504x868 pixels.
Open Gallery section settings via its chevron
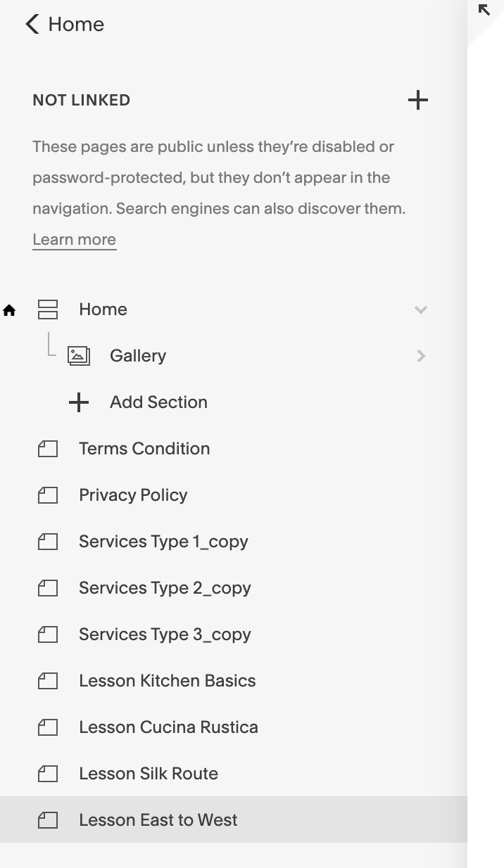click(421, 355)
